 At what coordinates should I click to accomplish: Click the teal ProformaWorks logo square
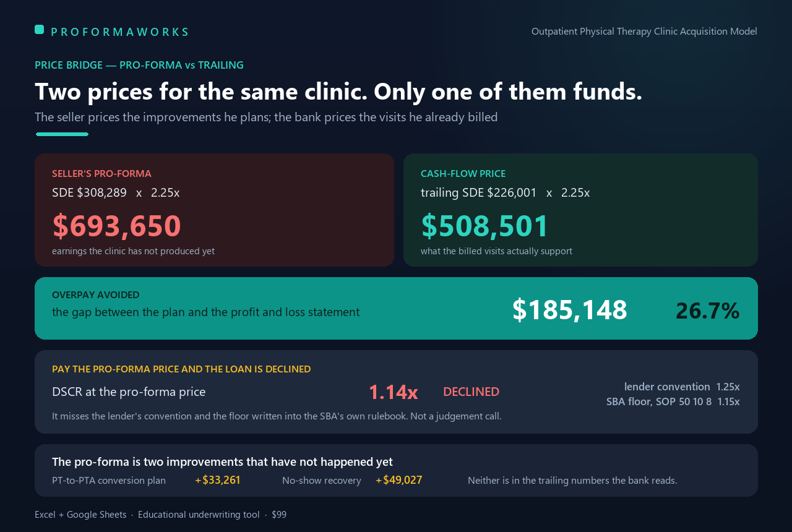coord(39,29)
